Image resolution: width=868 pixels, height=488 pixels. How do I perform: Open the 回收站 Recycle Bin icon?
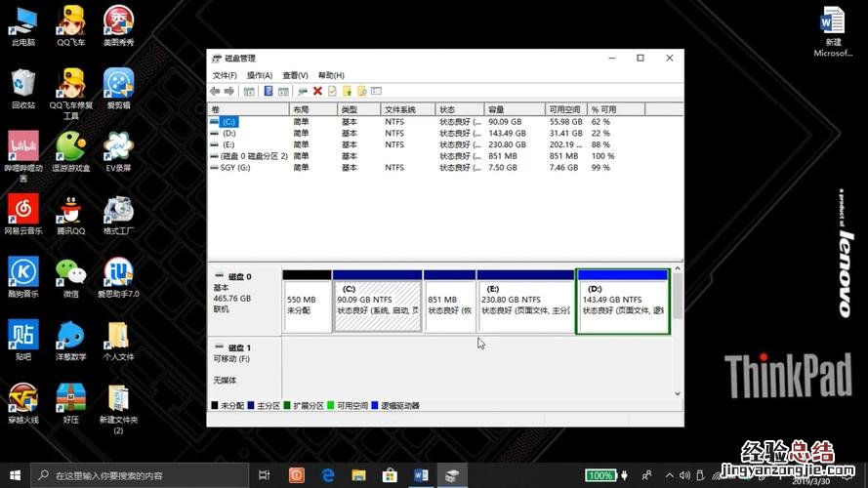[23, 86]
